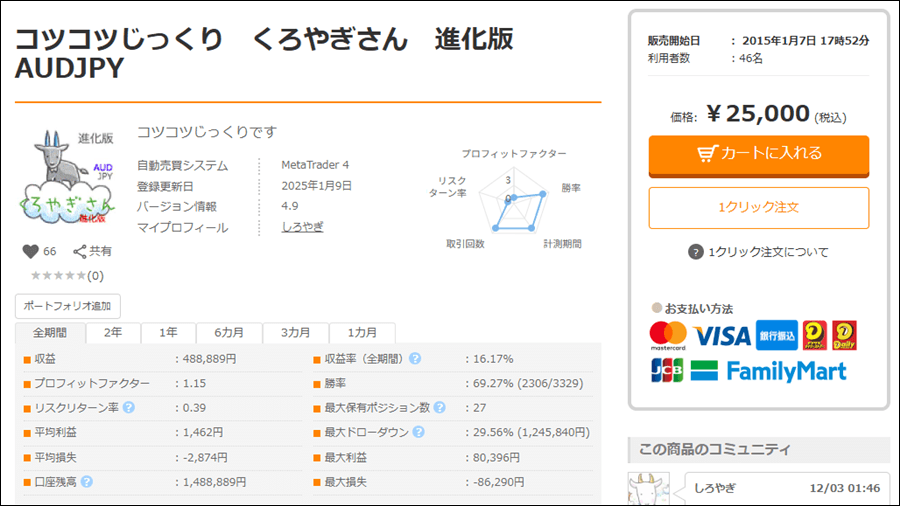The height and width of the screenshot is (506, 900).
Task: Click the five-star rating row
Action: 60,276
